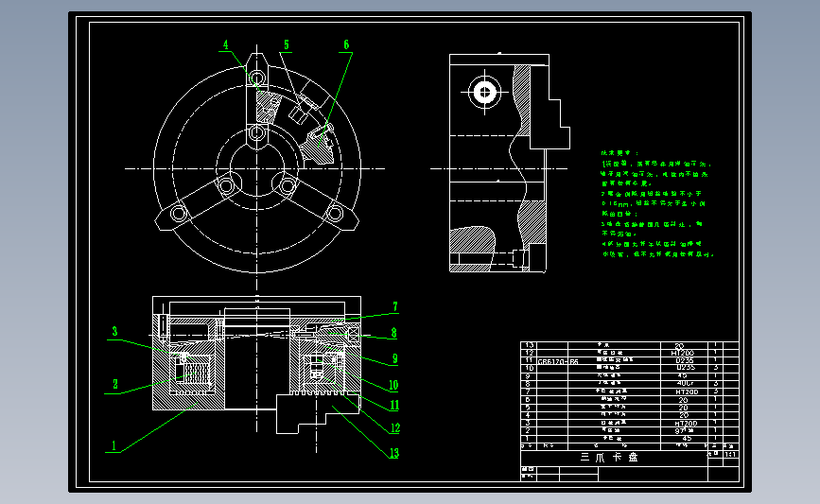Image resolution: width=820 pixels, height=504 pixels.
Task: Select the title text 三爪卡盘
Action: pyautogui.click(x=609, y=458)
